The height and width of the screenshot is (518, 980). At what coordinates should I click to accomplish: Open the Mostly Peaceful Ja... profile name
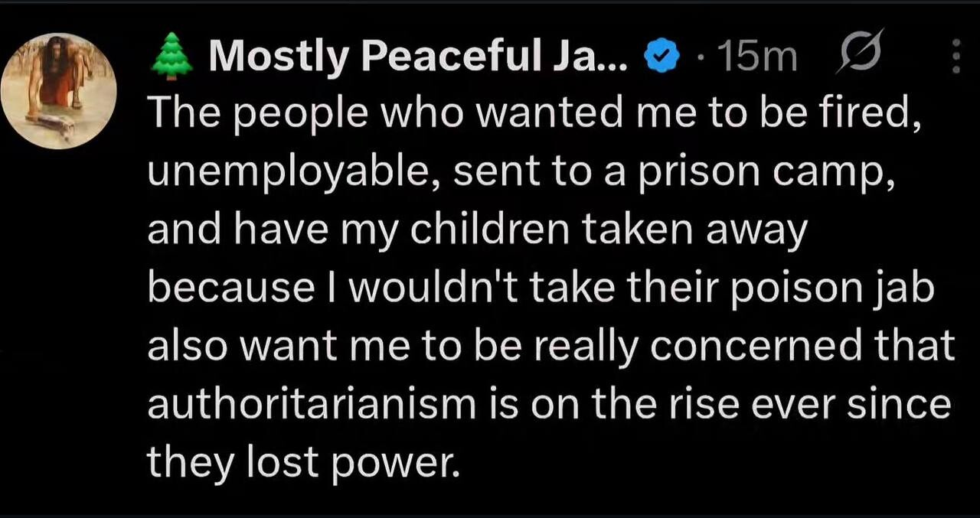(x=417, y=57)
